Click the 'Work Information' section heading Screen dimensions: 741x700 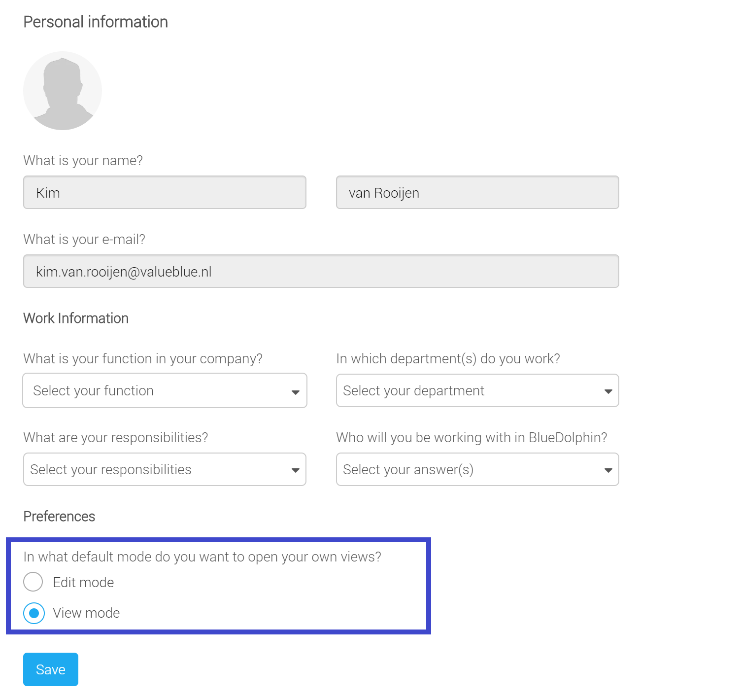(76, 318)
